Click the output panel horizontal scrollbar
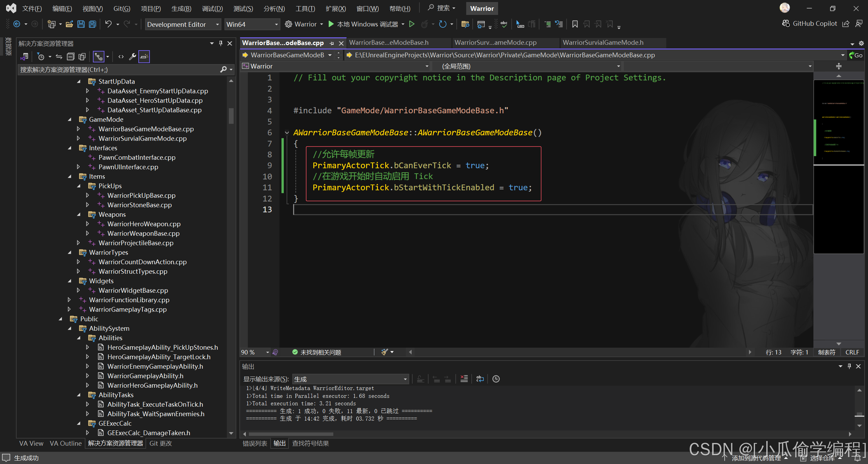868x464 pixels. pos(291,434)
